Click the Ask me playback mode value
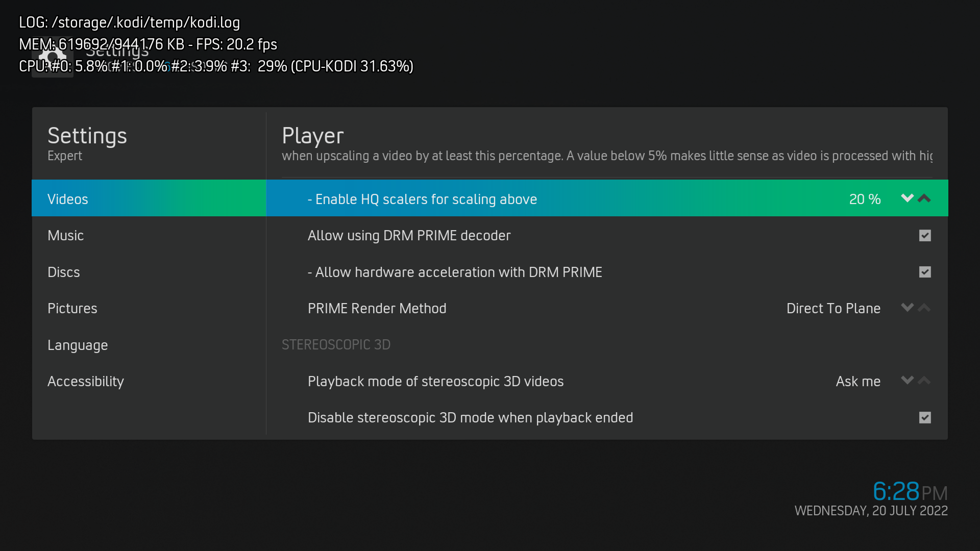This screenshot has width=980, height=551. [x=857, y=382]
